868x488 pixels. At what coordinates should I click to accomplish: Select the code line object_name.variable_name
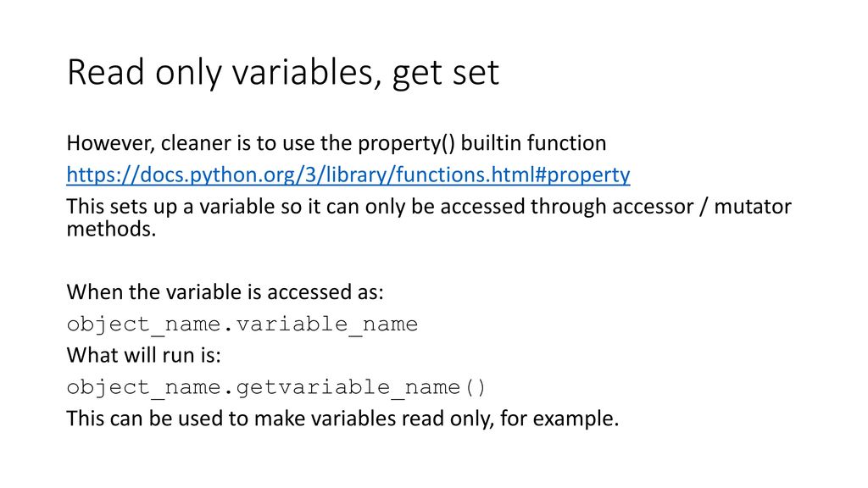242,324
